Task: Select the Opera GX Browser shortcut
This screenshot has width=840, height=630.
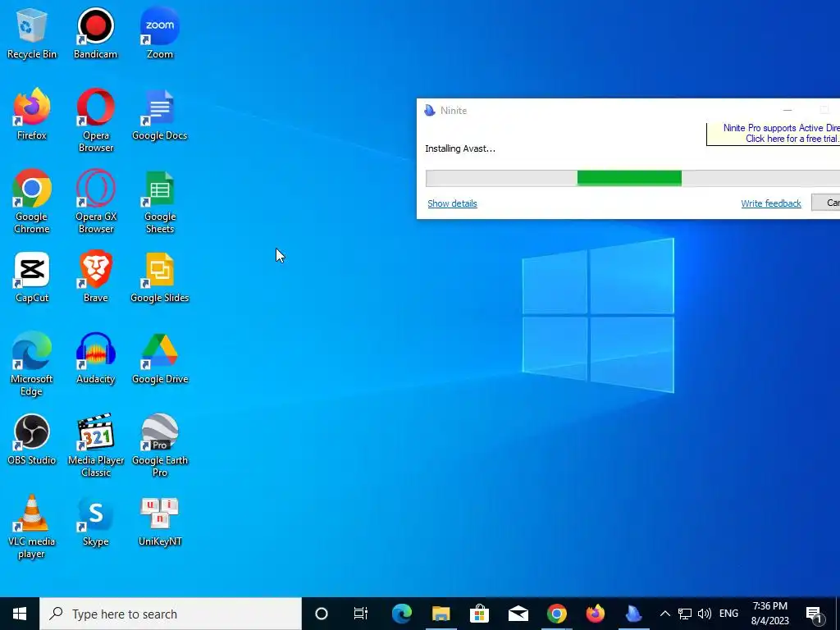Action: 95,202
